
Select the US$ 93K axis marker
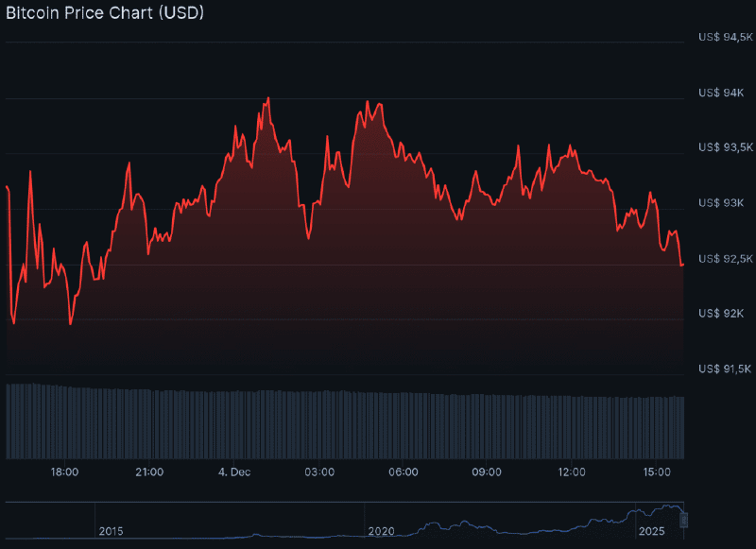pos(724,202)
